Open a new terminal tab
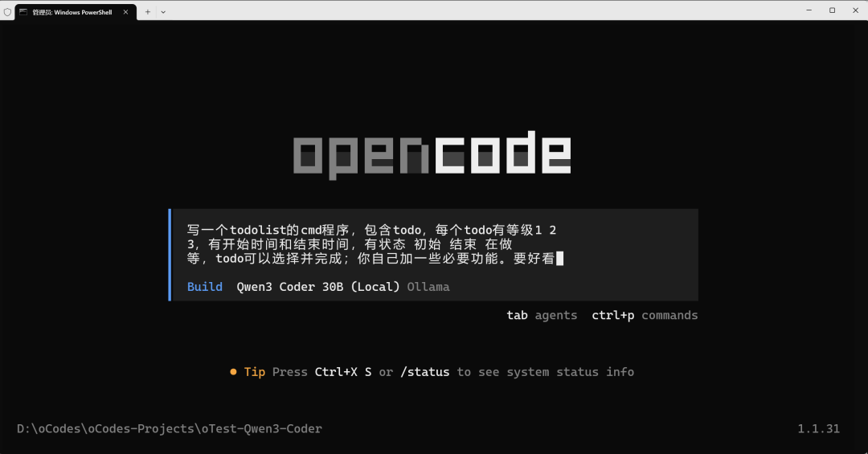The image size is (868, 454). 148,11
